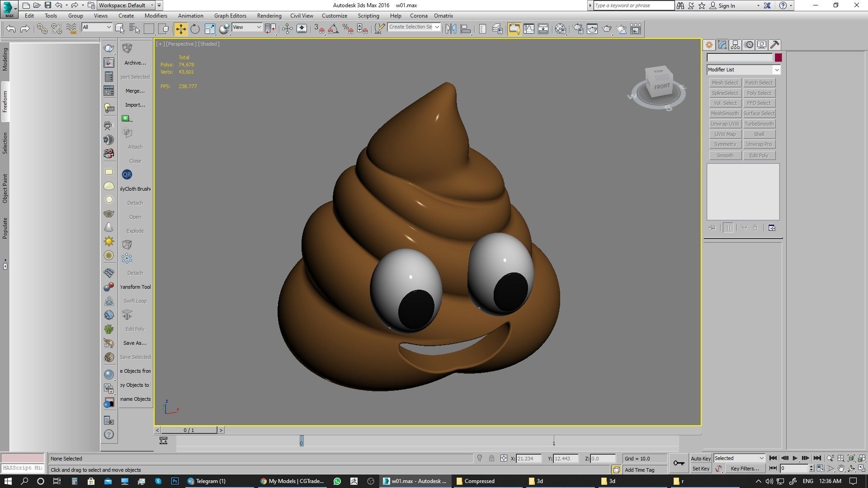Click the Key Filters... button

coord(745,469)
